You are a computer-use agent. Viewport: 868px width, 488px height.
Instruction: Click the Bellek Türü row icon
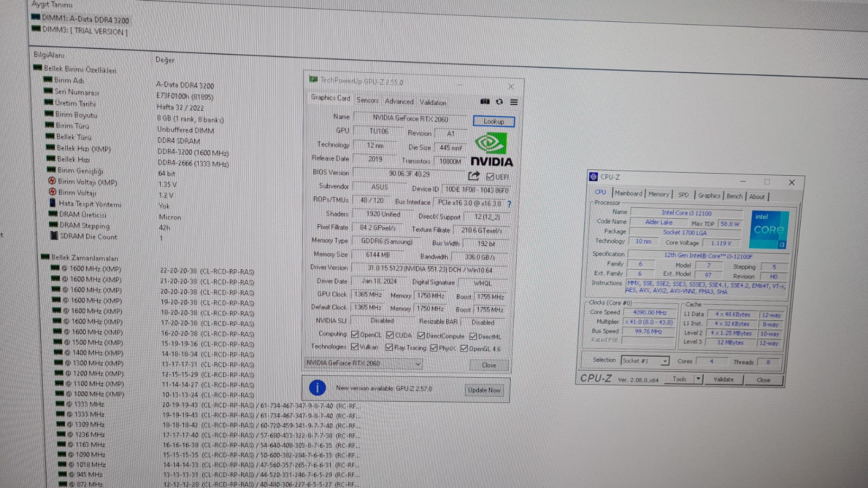(x=50, y=136)
